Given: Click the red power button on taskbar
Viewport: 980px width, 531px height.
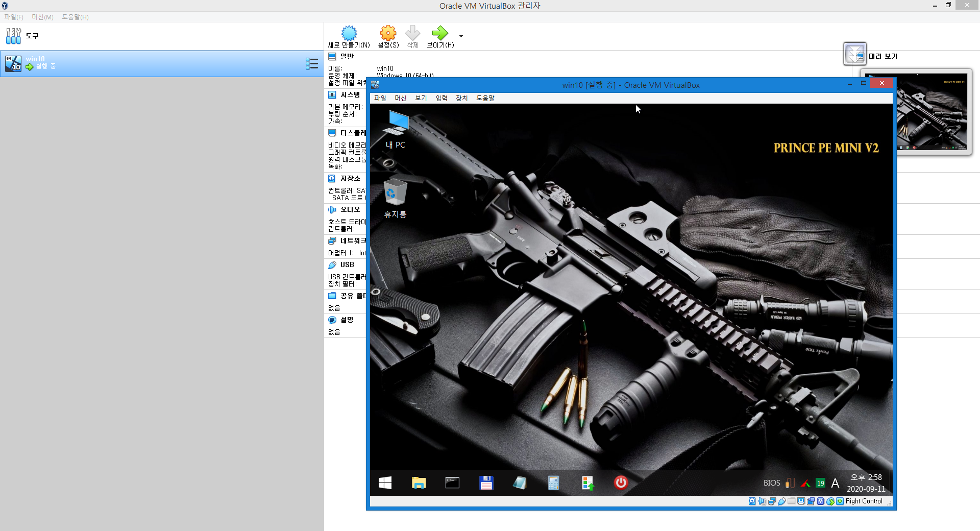Looking at the screenshot, I should coord(621,482).
